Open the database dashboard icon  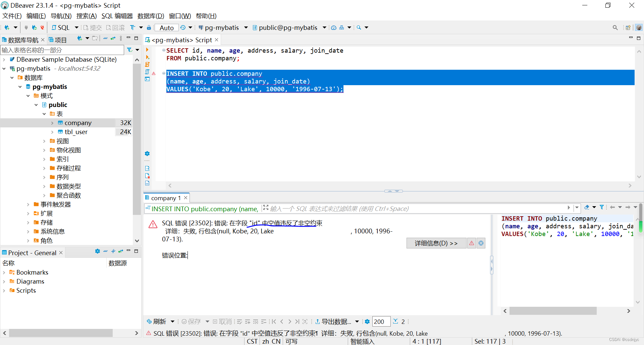click(334, 27)
